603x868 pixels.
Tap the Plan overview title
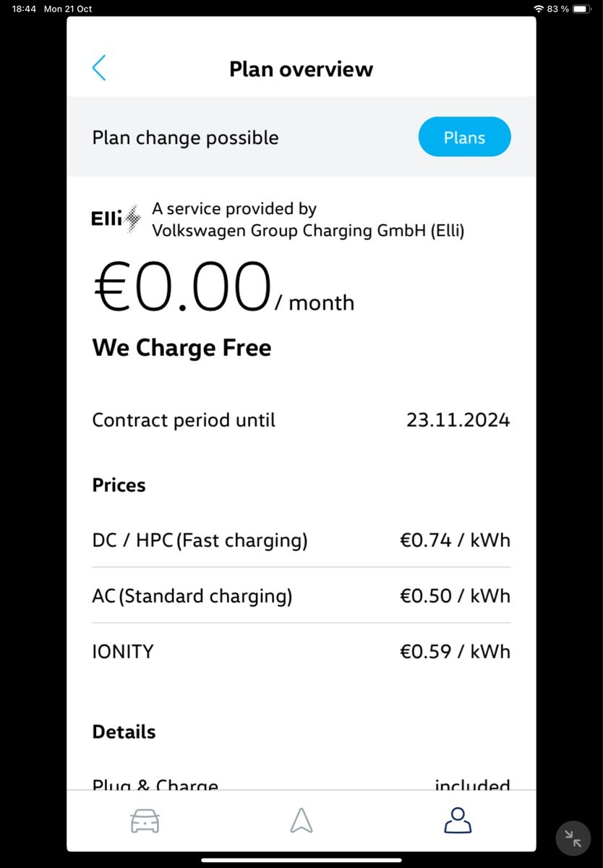(x=301, y=69)
